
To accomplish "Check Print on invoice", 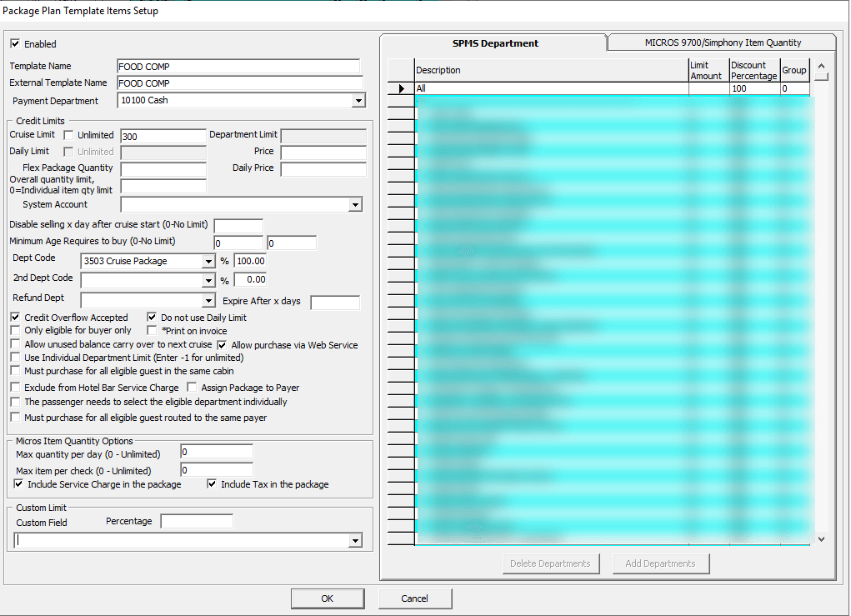I will pos(152,330).
